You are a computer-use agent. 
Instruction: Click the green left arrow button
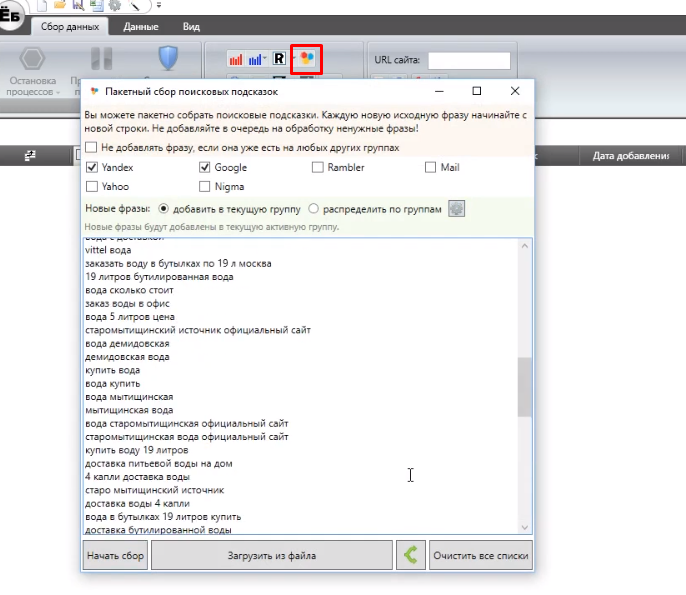[411, 556]
